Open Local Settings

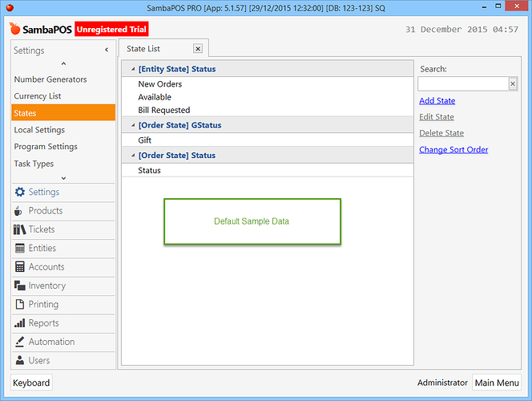point(63,130)
